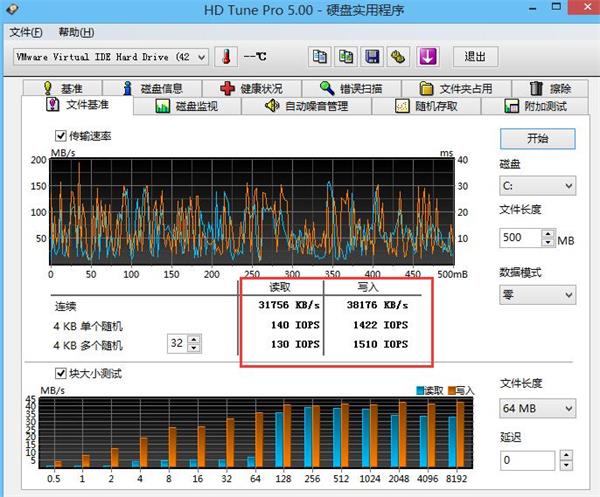The width and height of the screenshot is (600, 497).
Task: Increase the 500 MB file length stepper
Action: (548, 234)
